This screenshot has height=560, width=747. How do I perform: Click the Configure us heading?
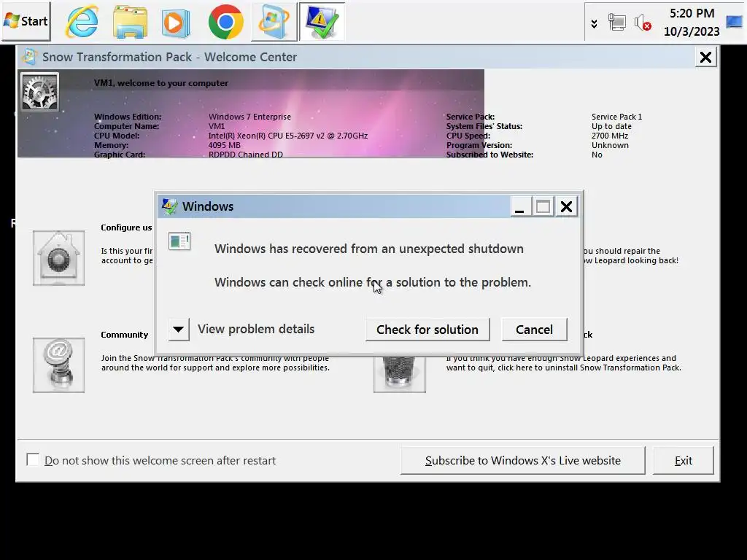126,227
